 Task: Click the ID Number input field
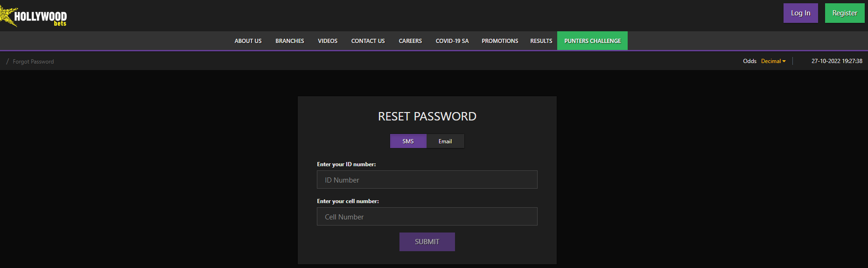point(427,180)
